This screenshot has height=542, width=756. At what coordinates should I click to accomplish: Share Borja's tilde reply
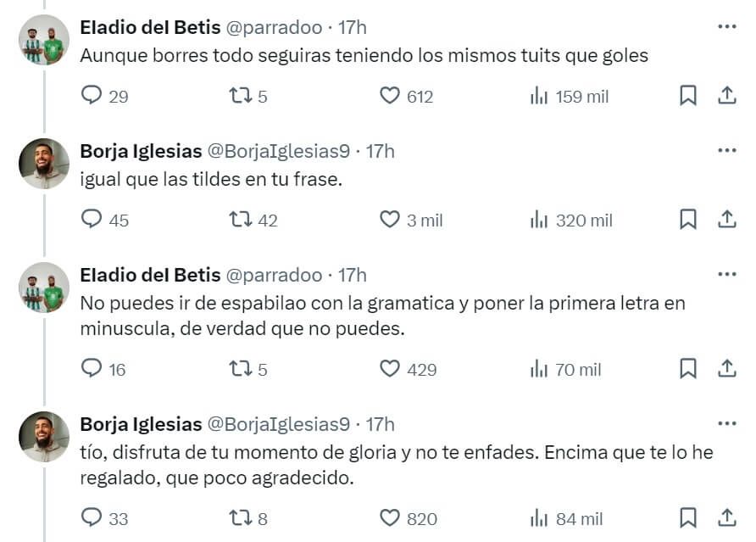click(727, 220)
